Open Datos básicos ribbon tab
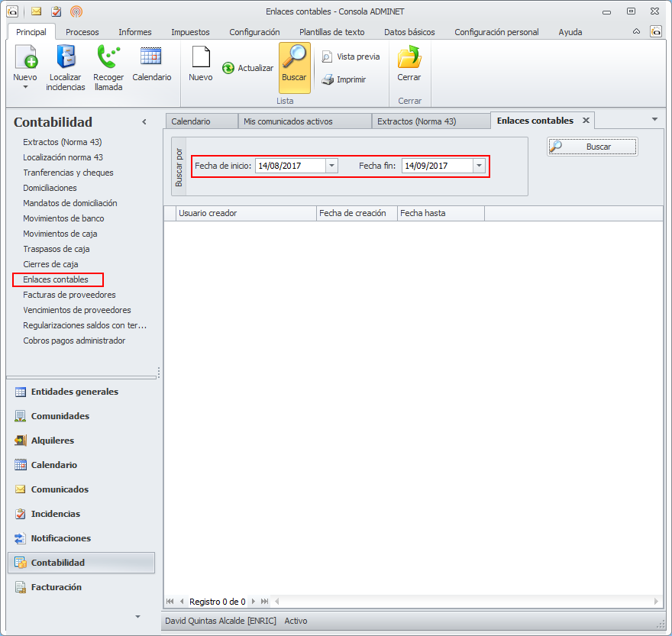This screenshot has height=636, width=672. point(409,32)
